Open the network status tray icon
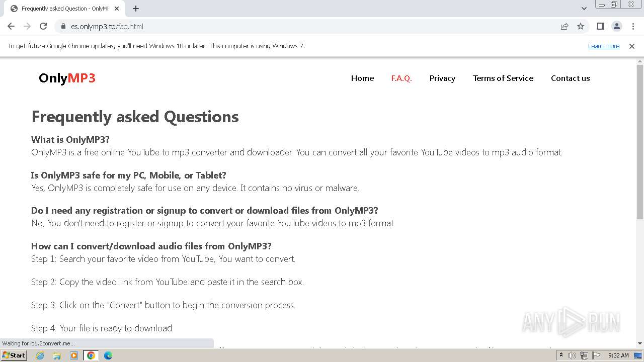This screenshot has width=644, height=362. pyautogui.click(x=584, y=355)
